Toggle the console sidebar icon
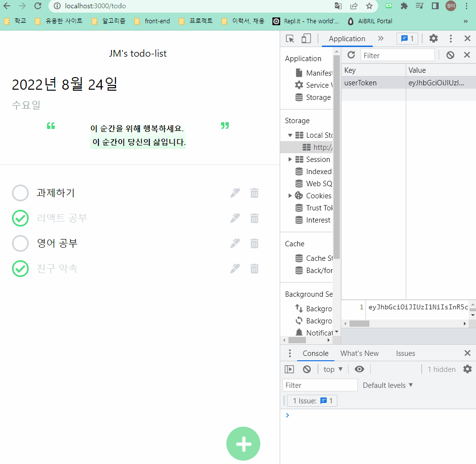Screen dimensions: 476x464 coord(289,369)
